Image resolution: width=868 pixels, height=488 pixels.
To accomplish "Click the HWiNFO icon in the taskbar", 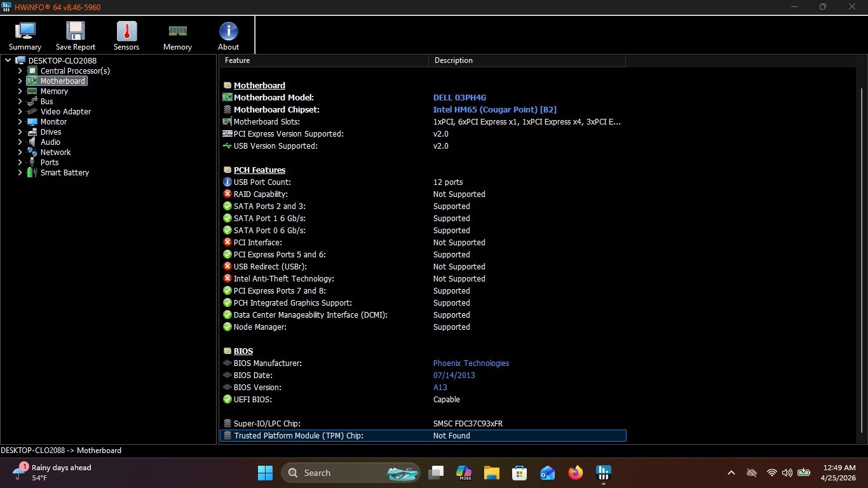I will tap(604, 473).
